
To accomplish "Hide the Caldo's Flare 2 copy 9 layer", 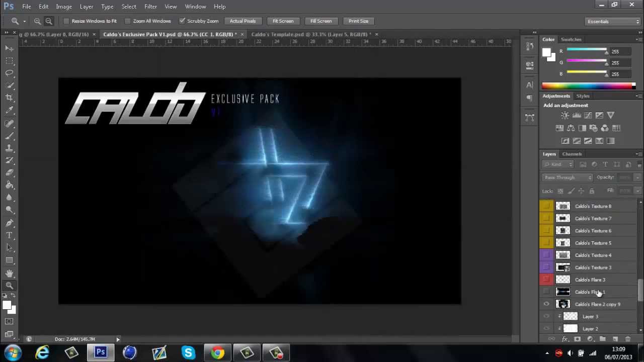I will (x=546, y=304).
